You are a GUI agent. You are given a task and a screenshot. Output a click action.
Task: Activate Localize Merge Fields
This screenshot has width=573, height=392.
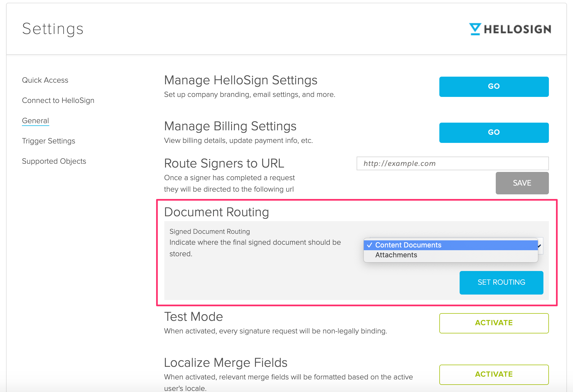click(494, 374)
